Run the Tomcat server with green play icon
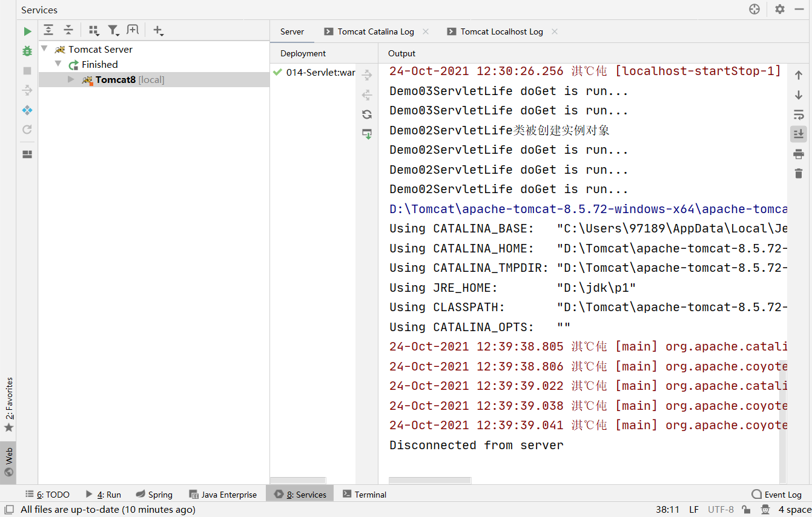The image size is (812, 517). 27,31
